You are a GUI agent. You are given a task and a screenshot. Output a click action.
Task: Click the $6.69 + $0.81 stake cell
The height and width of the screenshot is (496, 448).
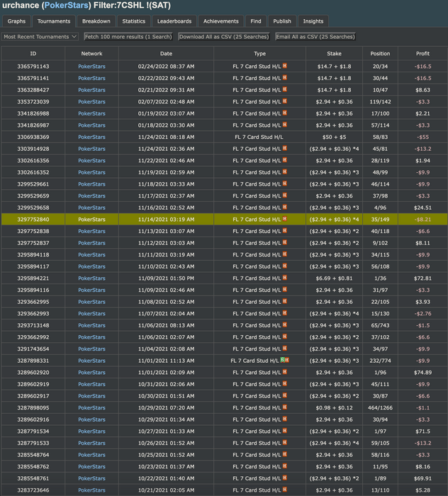pyautogui.click(x=334, y=278)
